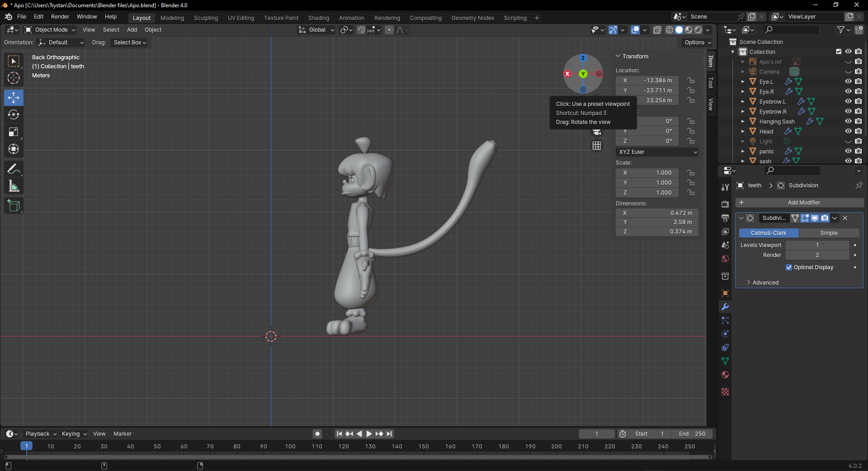868x471 pixels.
Task: Jump to the timeline's last frame
Action: [390, 434]
